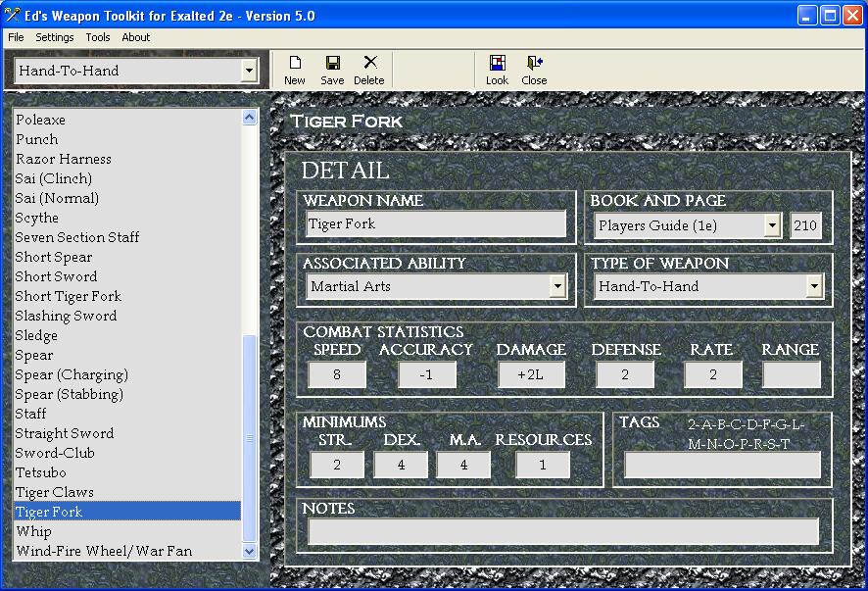The image size is (868, 591).
Task: Open the Settings menu
Action: click(54, 37)
